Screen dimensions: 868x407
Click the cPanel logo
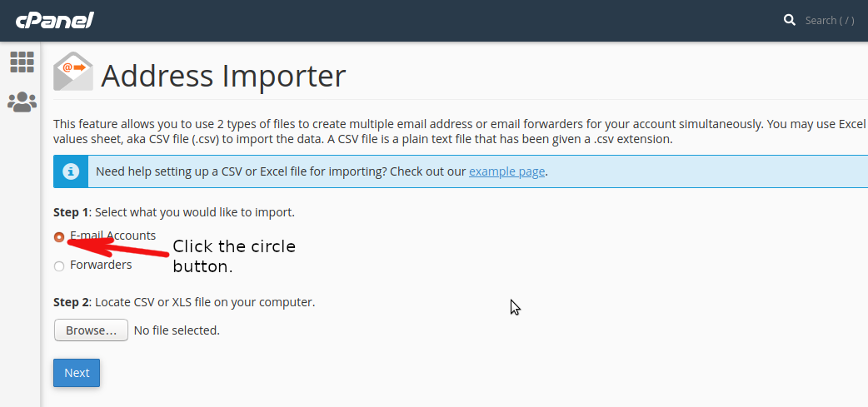coord(54,21)
